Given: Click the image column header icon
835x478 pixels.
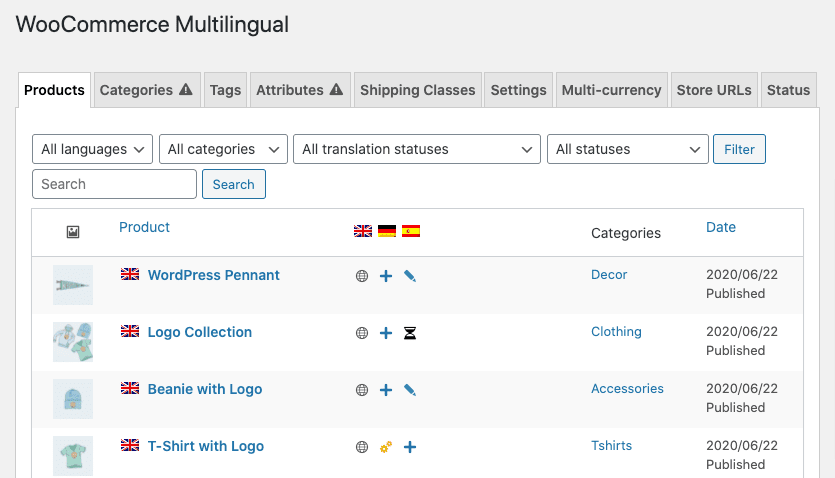Looking at the screenshot, I should [x=73, y=232].
